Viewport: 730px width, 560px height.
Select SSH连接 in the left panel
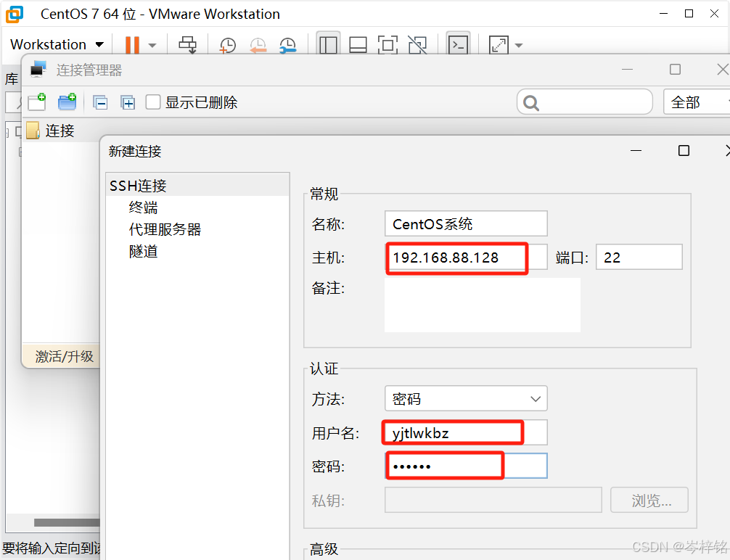tap(138, 186)
